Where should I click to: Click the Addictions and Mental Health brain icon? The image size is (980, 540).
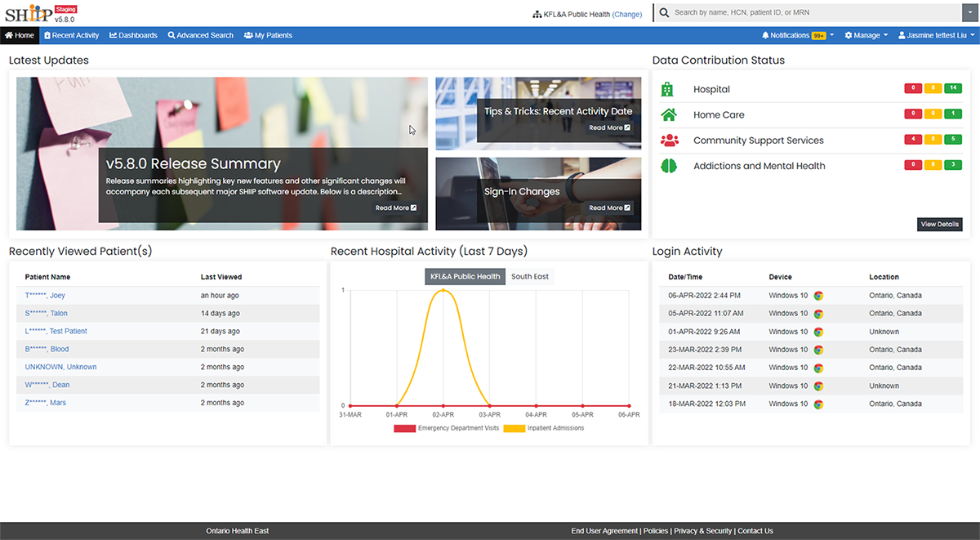[669, 165]
